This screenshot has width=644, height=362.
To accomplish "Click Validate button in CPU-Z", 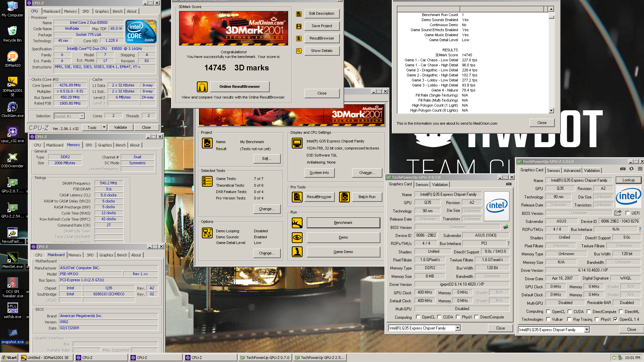I will (120, 127).
